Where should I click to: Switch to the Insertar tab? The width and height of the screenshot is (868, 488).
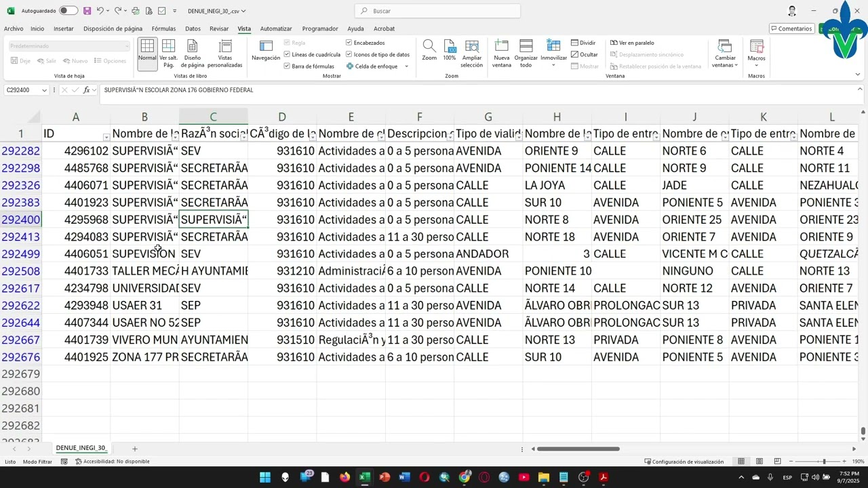(x=64, y=28)
